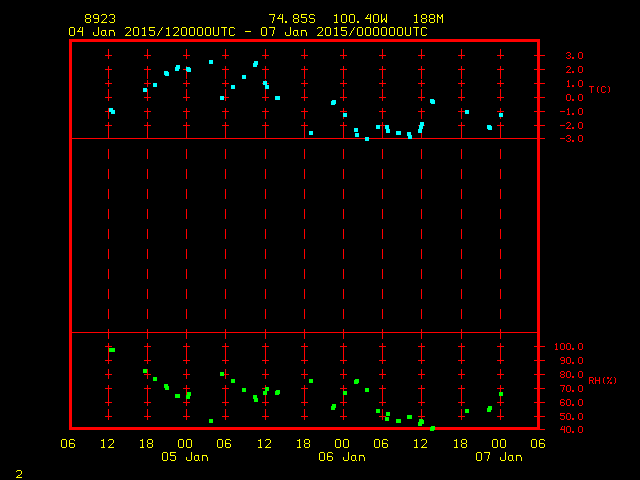Click the 60.0 humidity axis label

click(571, 402)
